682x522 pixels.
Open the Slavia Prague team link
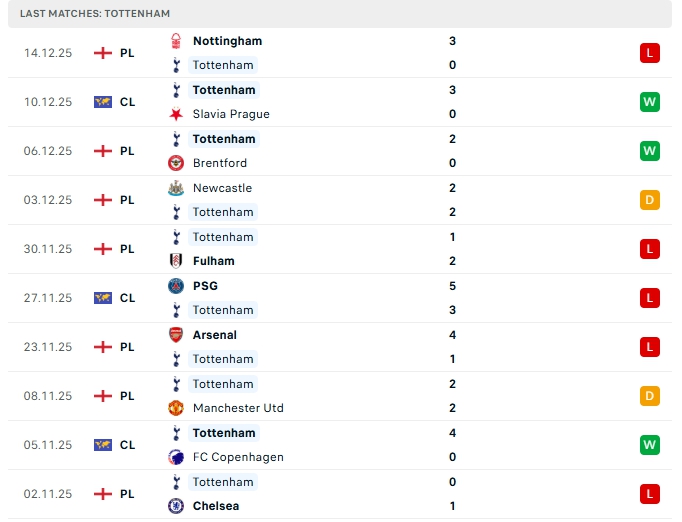tap(231, 114)
